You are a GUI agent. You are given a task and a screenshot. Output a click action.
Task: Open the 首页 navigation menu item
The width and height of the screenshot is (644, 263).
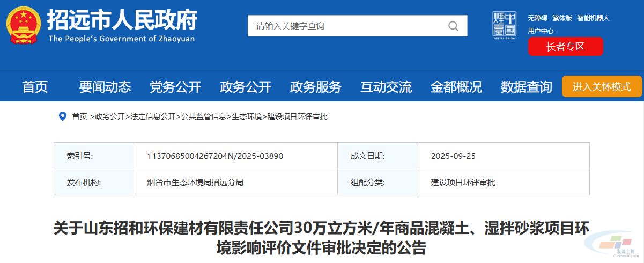35,86
